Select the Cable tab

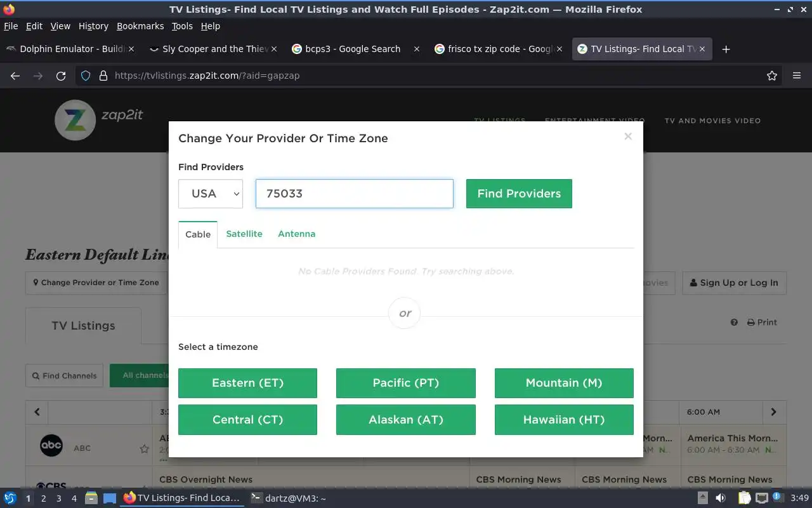[x=198, y=234]
